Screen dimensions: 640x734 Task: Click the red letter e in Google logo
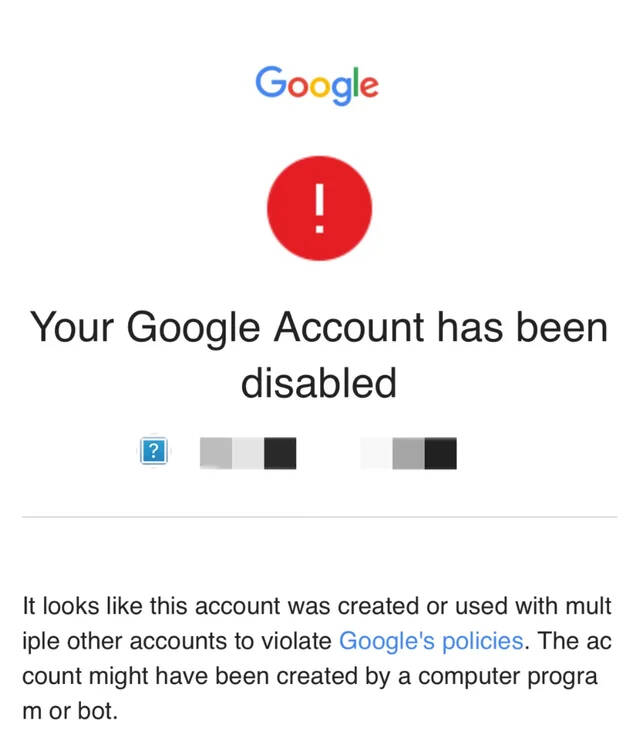tap(368, 86)
